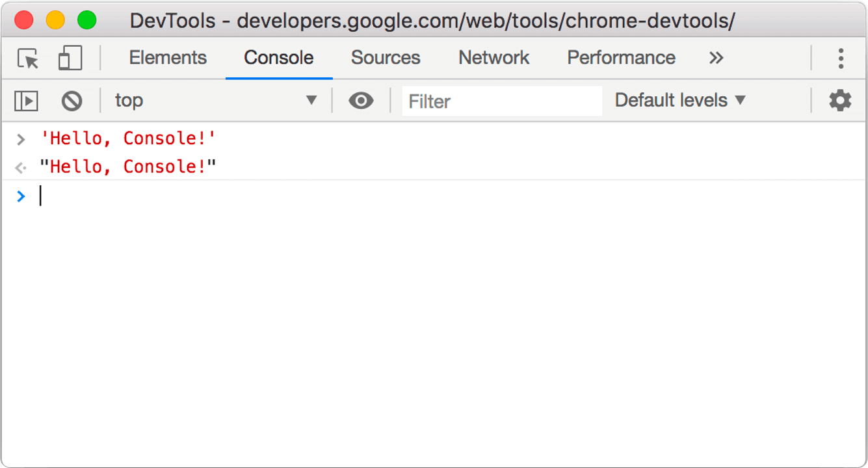Clear the console with the ban icon
868x468 pixels.
click(72, 101)
